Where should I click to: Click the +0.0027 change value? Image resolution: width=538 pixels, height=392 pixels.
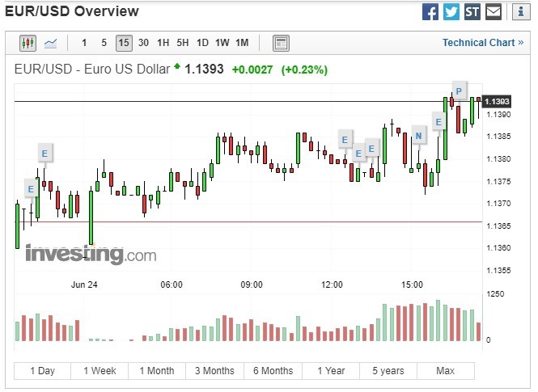coord(252,70)
